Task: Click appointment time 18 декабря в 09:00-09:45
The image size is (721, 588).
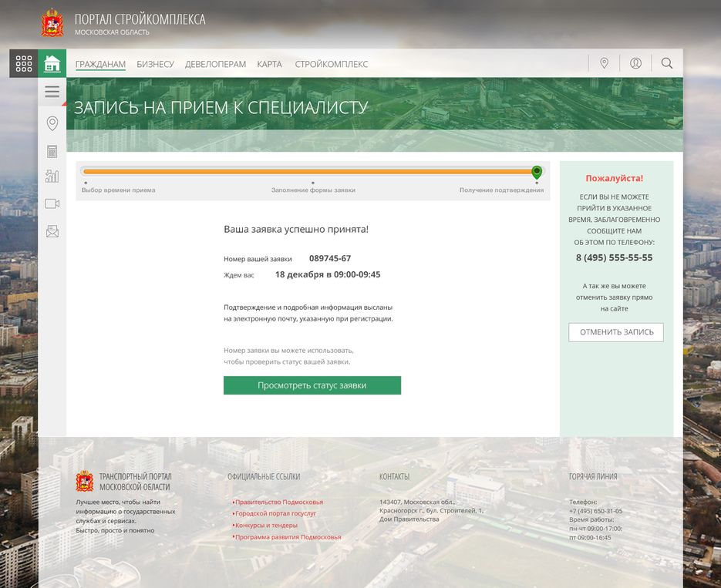Action: click(328, 274)
